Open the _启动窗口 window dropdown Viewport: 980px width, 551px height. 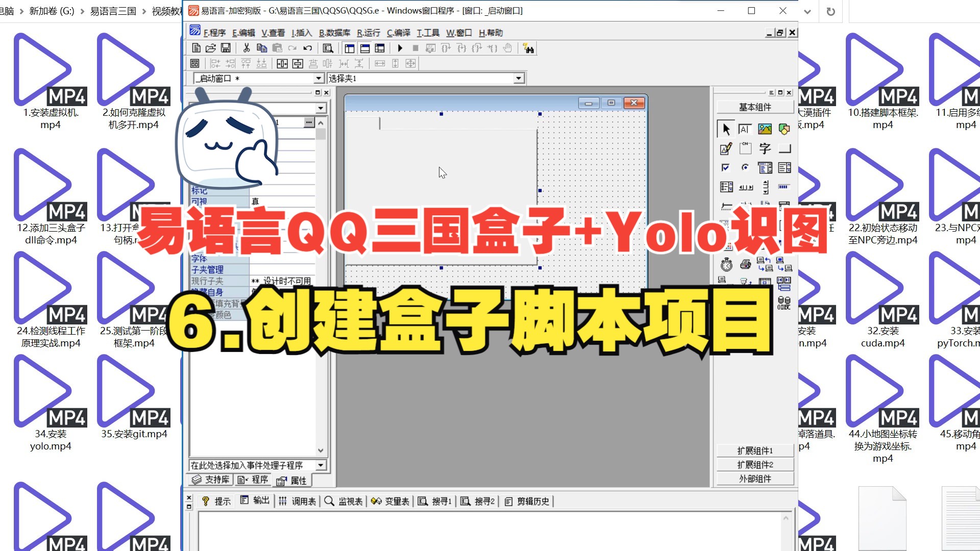point(318,78)
